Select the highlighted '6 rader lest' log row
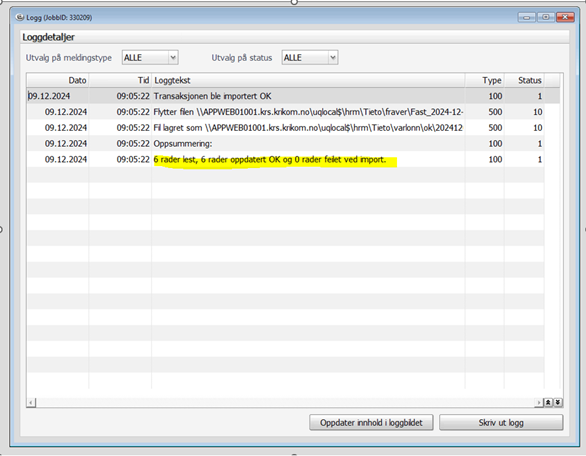586x456 pixels. [286, 160]
